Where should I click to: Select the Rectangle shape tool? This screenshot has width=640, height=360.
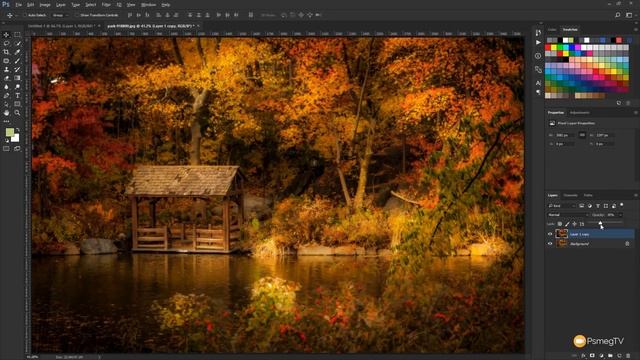coord(17,104)
